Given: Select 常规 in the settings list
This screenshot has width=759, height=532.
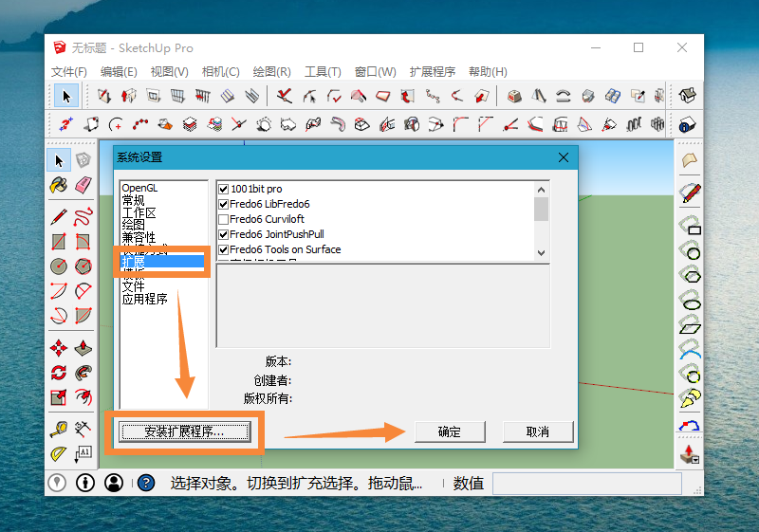Looking at the screenshot, I should (x=133, y=200).
